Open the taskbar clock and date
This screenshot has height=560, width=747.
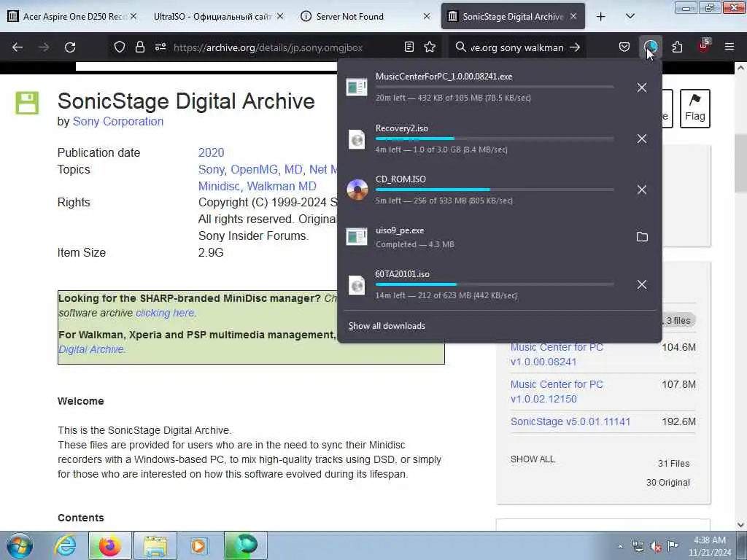click(710, 546)
